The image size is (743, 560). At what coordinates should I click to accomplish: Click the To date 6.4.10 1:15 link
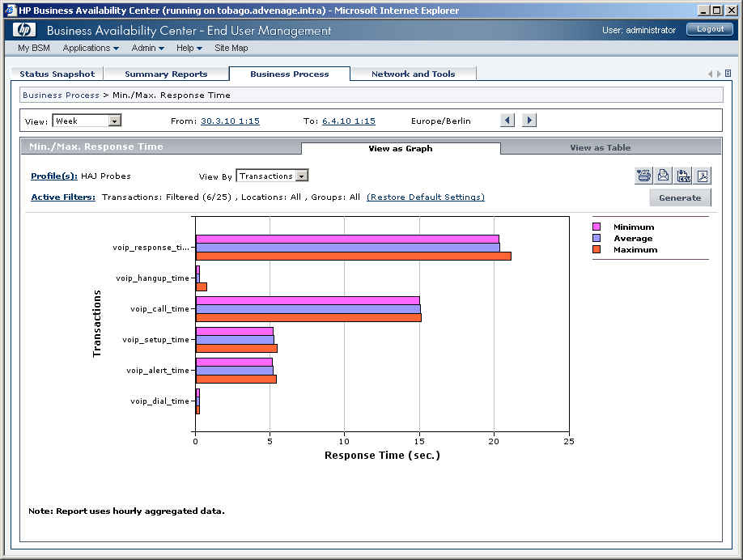pyautogui.click(x=349, y=121)
